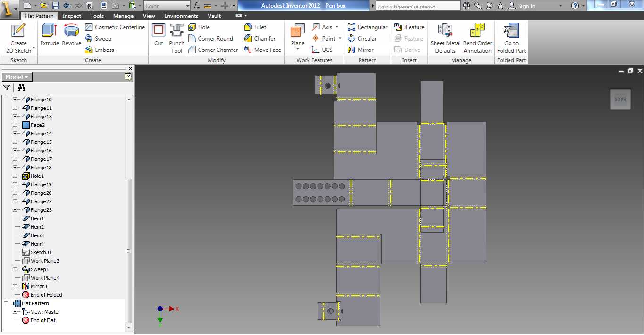The height and width of the screenshot is (335, 644).
Task: Expand the Sweep1 node
Action: [15, 269]
